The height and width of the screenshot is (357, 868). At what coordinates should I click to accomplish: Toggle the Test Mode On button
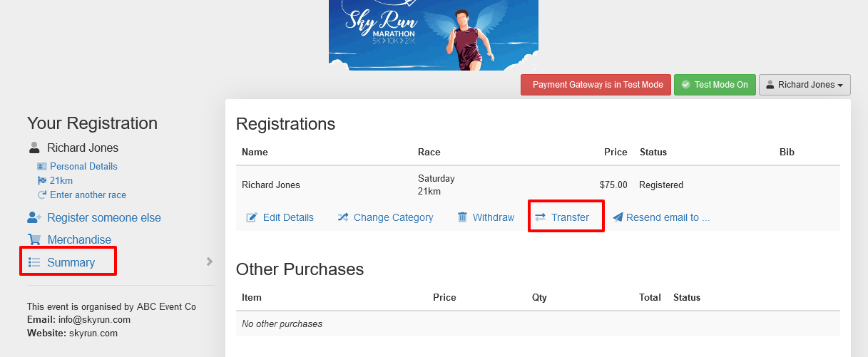715,85
